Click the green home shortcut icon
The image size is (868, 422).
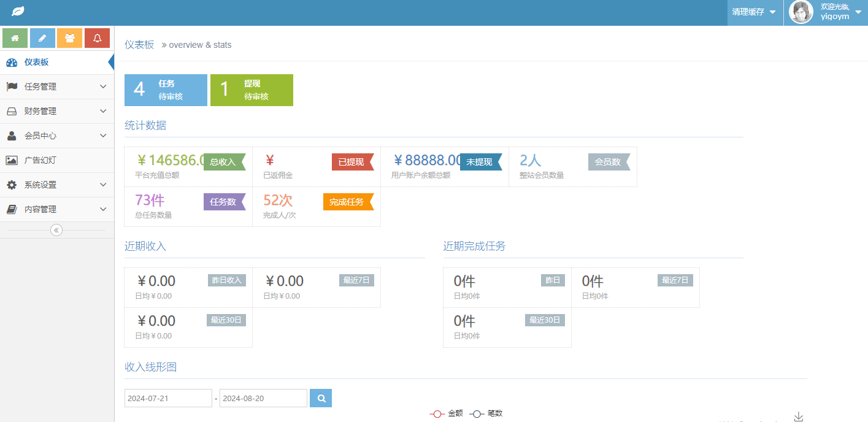[15, 38]
